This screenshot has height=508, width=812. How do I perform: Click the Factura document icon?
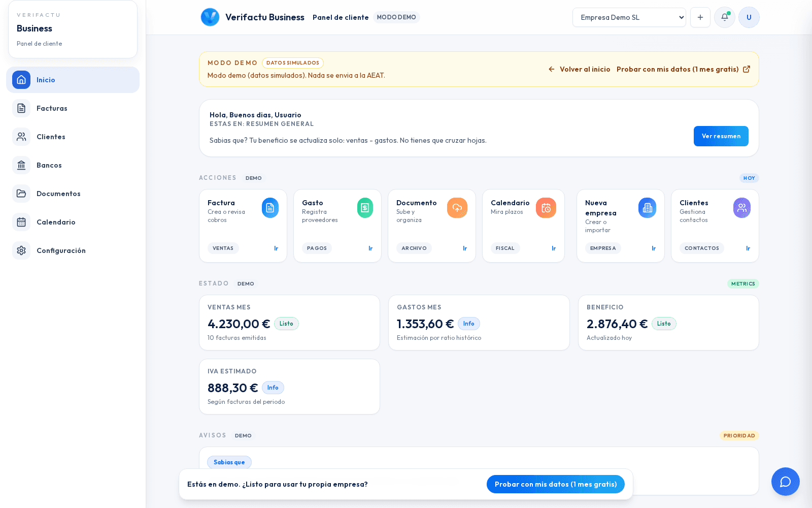270,208
